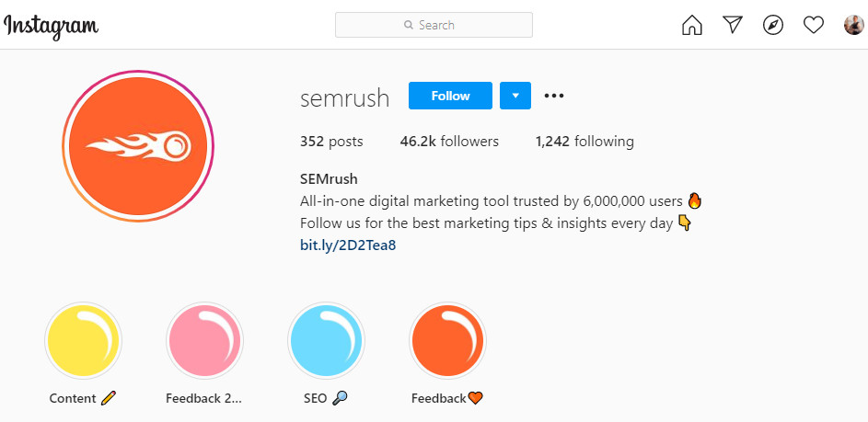
Task: View the 46.2k followers list
Action: [x=449, y=142]
